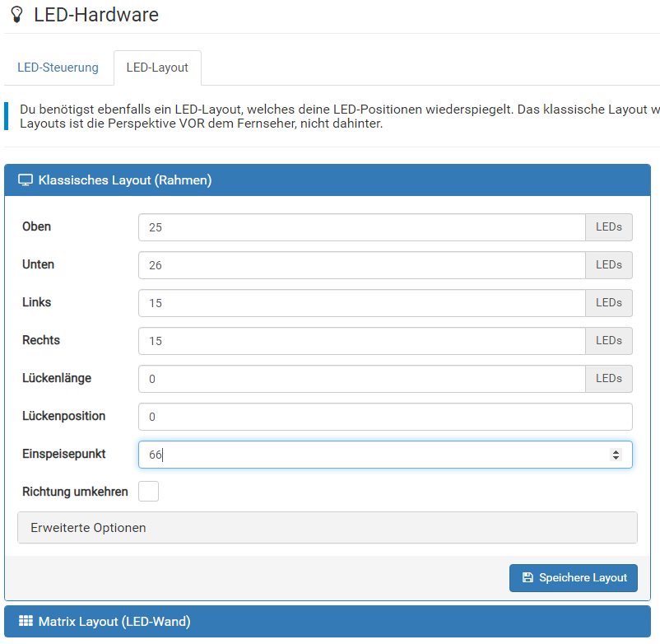The width and height of the screenshot is (660, 644).
Task: Click into the Unten input field
Action: click(361, 265)
